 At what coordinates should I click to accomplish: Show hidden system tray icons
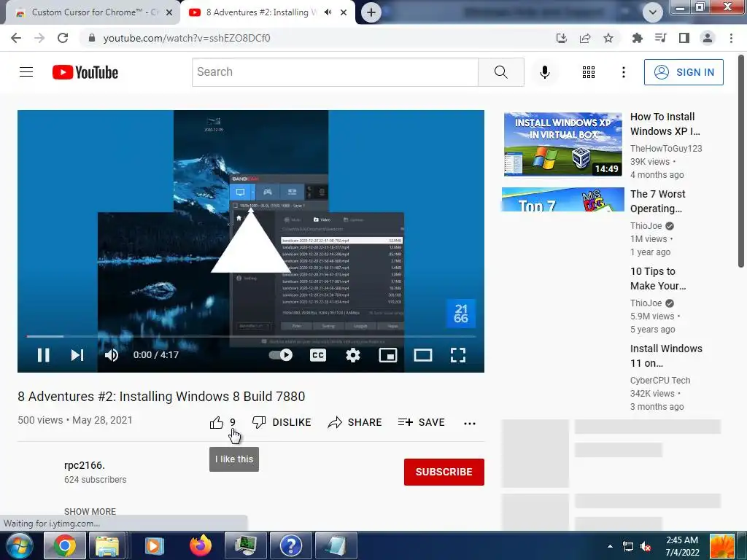(611, 546)
